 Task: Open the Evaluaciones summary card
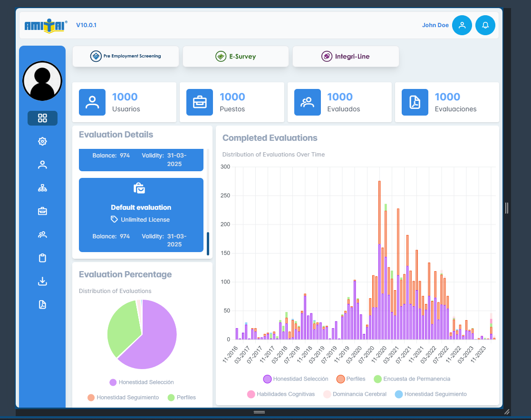point(447,102)
